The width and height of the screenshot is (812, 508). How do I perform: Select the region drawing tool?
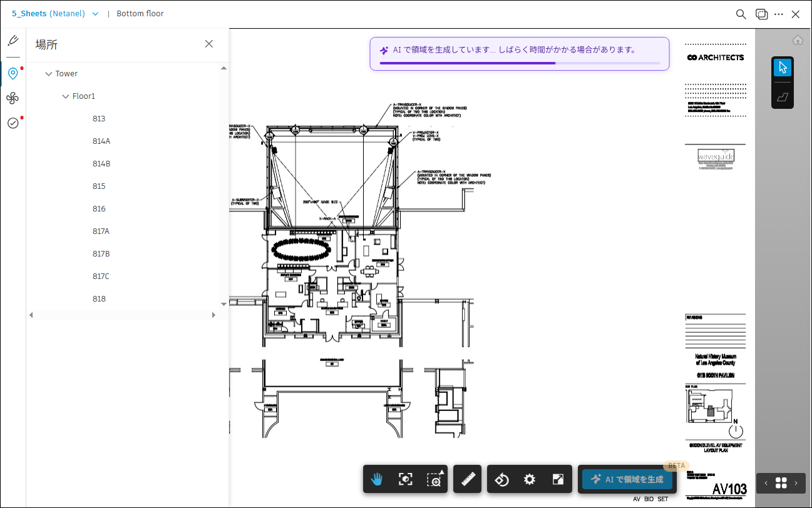pos(783,96)
